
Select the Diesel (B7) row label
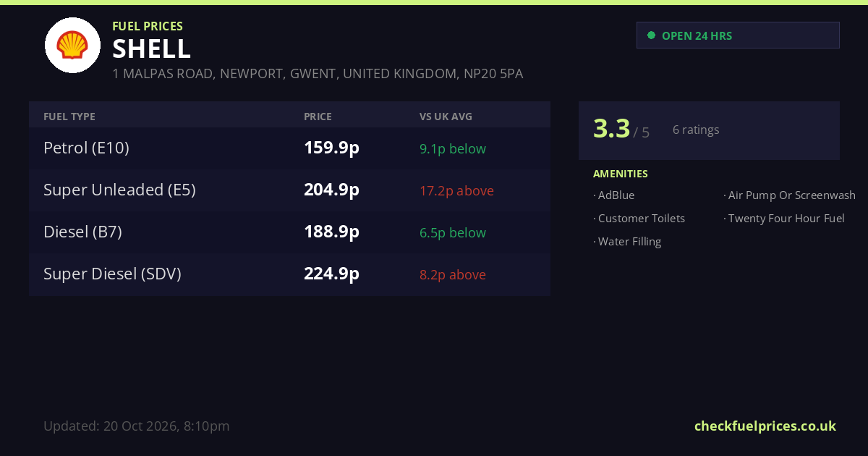(82, 232)
